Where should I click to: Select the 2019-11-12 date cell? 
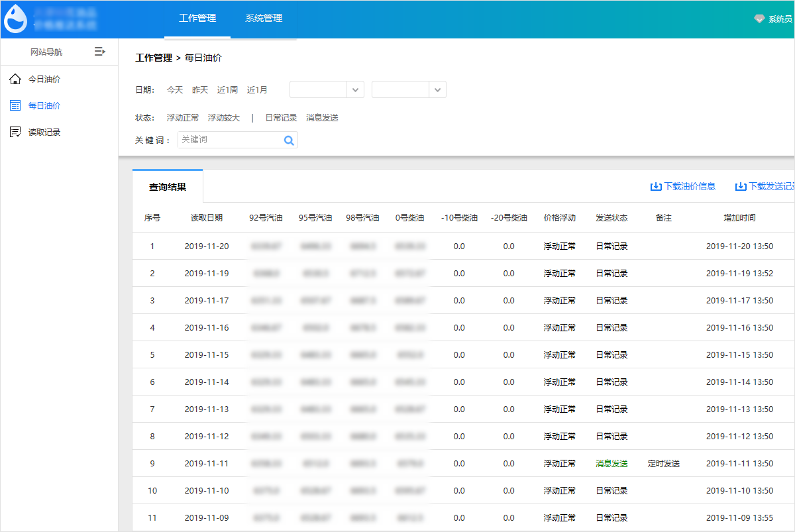tap(207, 437)
